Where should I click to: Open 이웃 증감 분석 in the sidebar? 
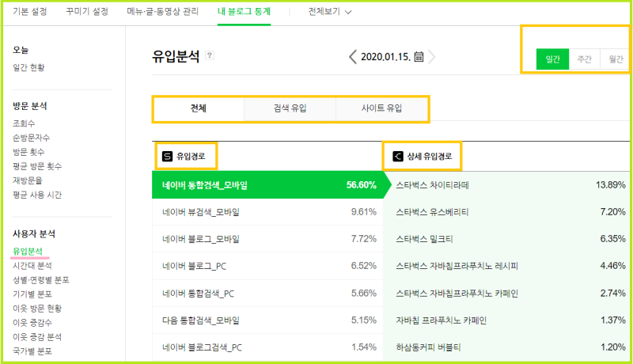coord(37,337)
